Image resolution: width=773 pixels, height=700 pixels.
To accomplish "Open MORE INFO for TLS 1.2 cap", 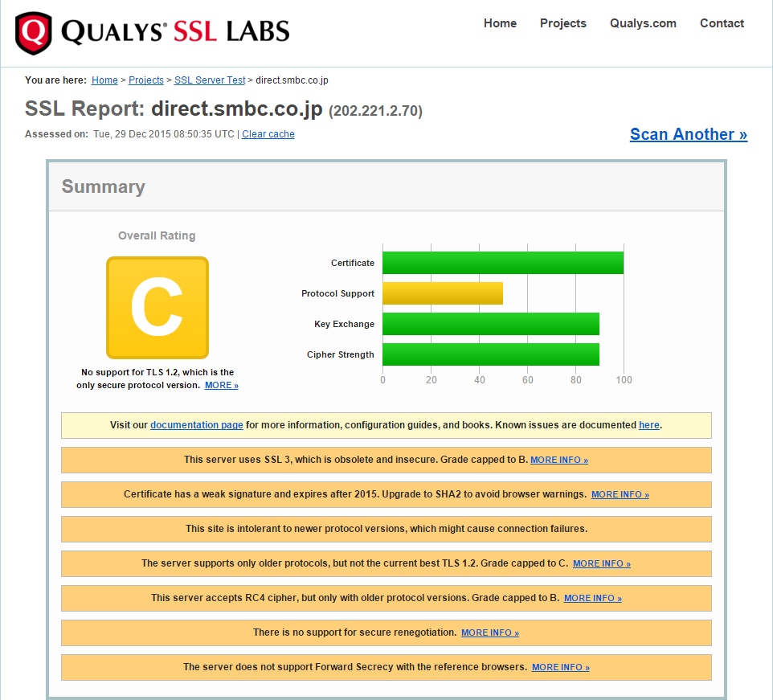I will click(601, 563).
